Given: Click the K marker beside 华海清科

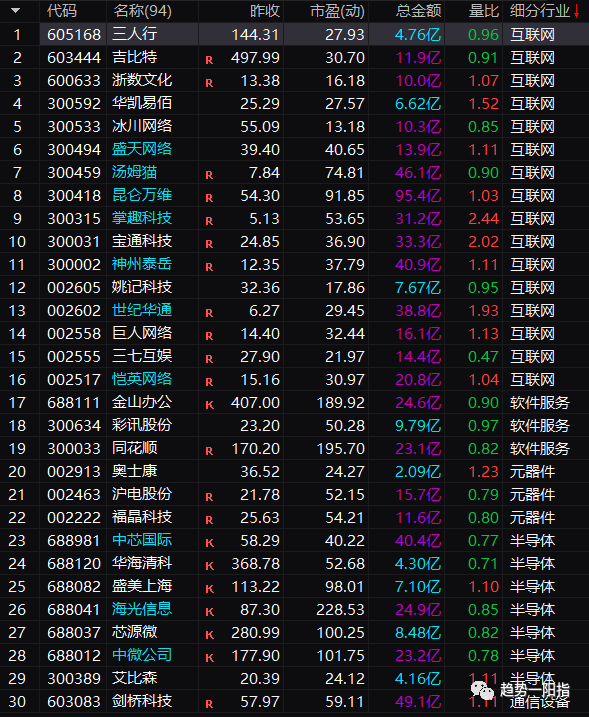Looking at the screenshot, I should tap(209, 566).
